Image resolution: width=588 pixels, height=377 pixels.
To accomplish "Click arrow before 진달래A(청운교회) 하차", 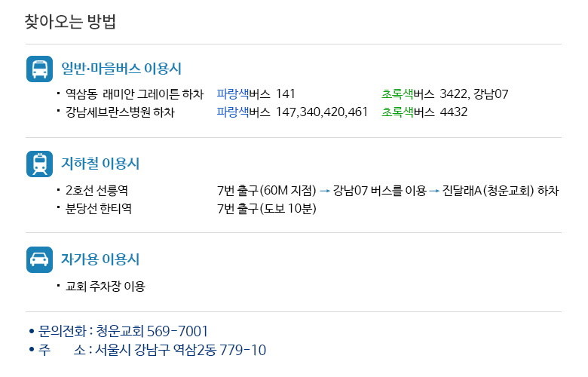I will (434, 191).
